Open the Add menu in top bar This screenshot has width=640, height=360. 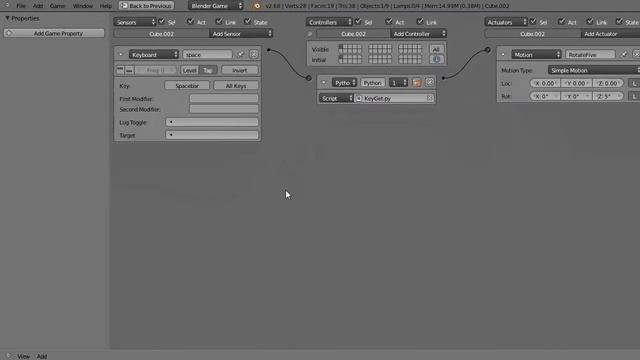tap(38, 6)
